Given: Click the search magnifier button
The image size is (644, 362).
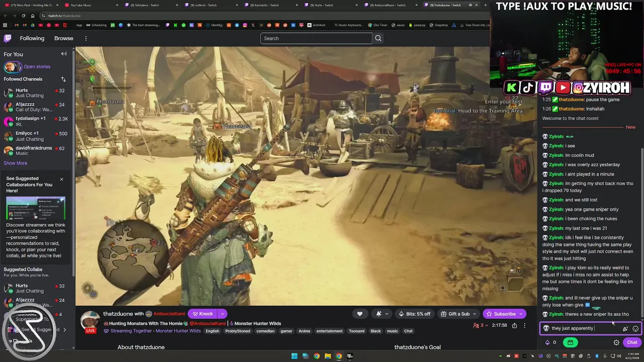Looking at the screenshot, I should [378, 38].
